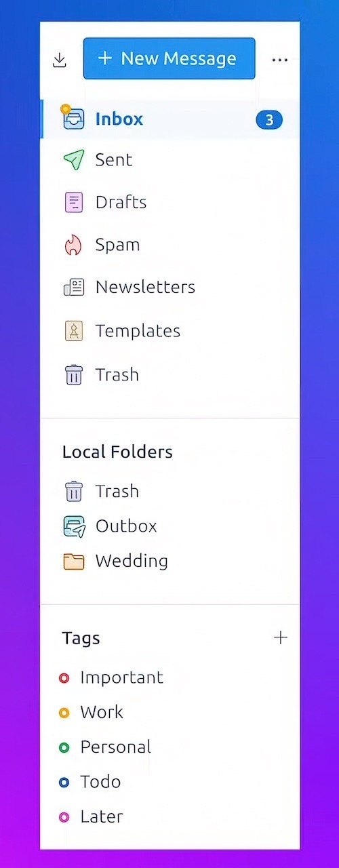Open the three-dots more options menu
This screenshot has width=339, height=868.
click(279, 60)
